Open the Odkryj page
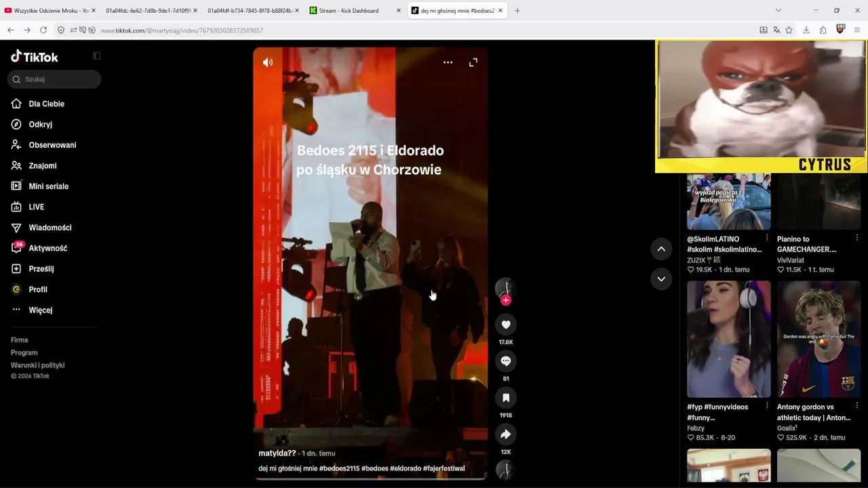Viewport: 868px width, 488px height. point(40,125)
